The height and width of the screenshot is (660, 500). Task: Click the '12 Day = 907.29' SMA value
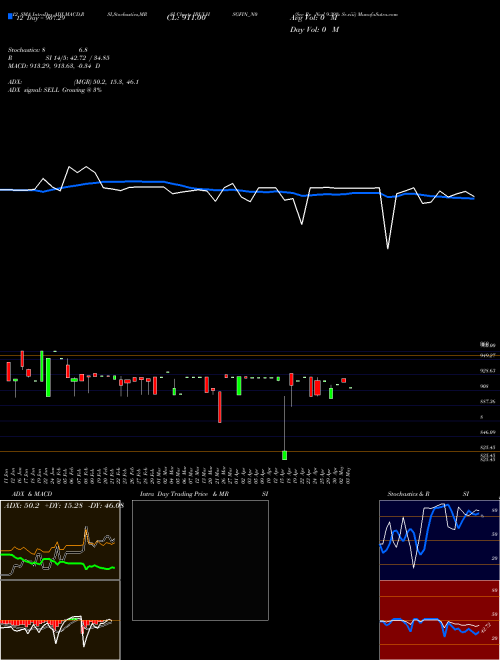point(40,19)
